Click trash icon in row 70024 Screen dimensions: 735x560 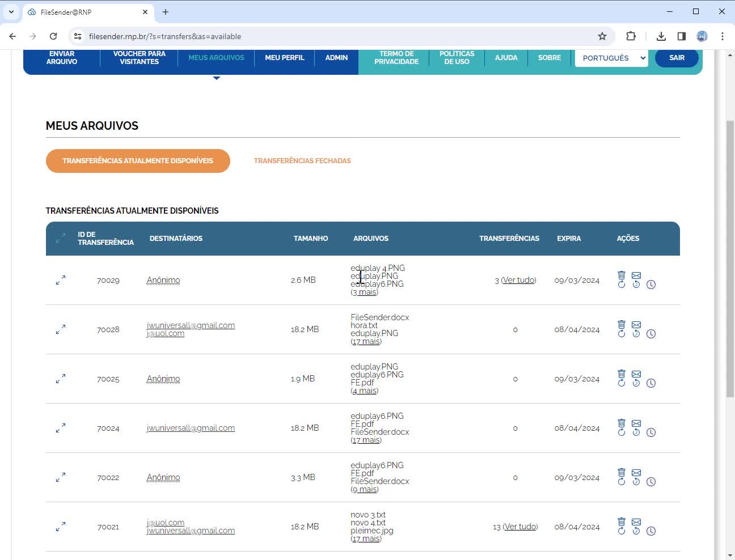[622, 423]
